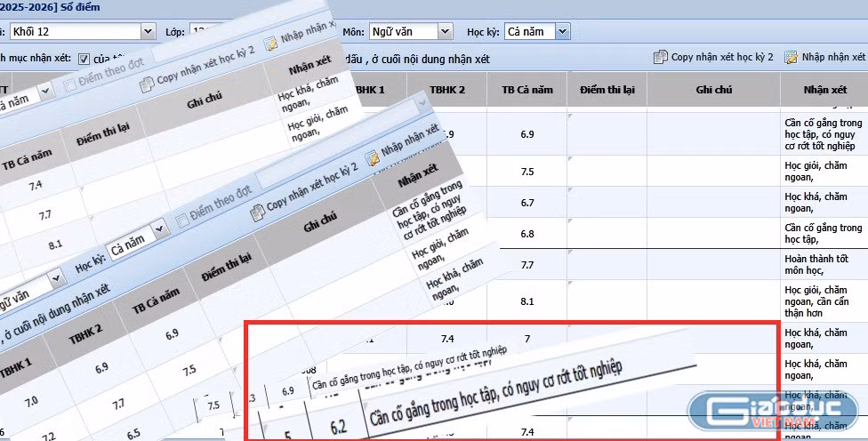Image resolution: width=868 pixels, height=441 pixels.
Task: Click the Copy nhận xét icon in the upper tilted overlay
Action: pos(147,84)
